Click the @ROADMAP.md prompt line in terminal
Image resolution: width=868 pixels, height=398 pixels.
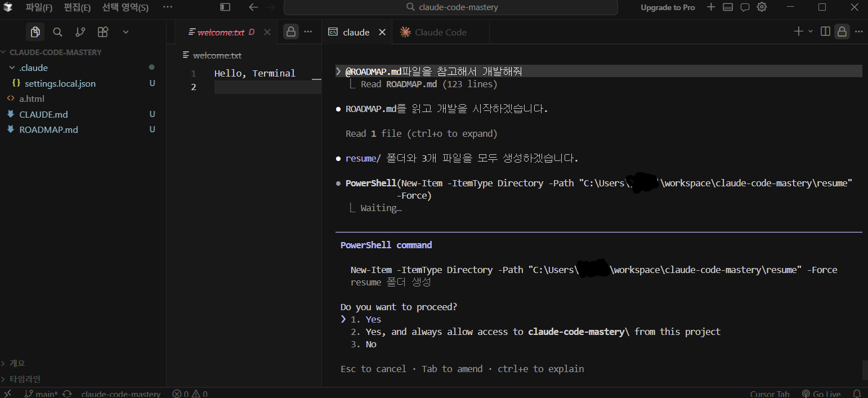pos(598,71)
